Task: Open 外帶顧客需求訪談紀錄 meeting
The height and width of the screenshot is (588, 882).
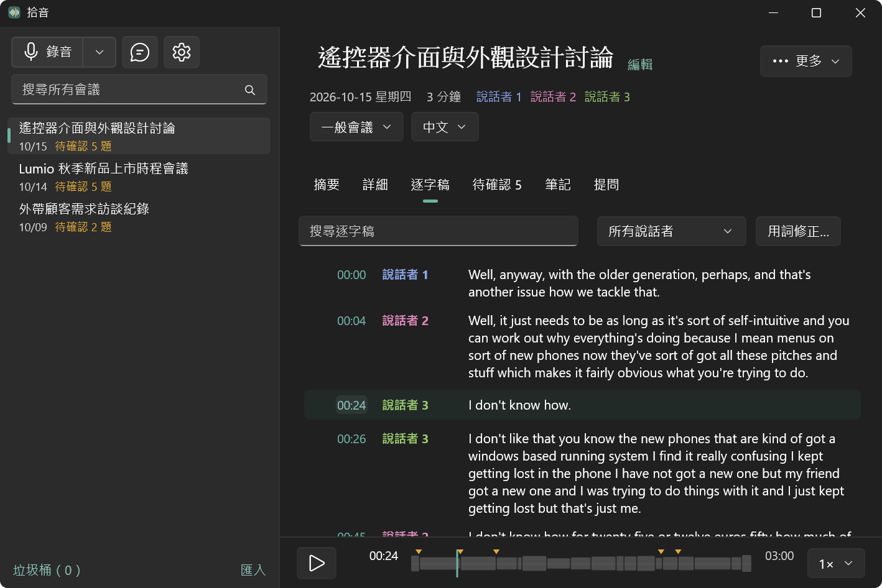Action: click(139, 217)
